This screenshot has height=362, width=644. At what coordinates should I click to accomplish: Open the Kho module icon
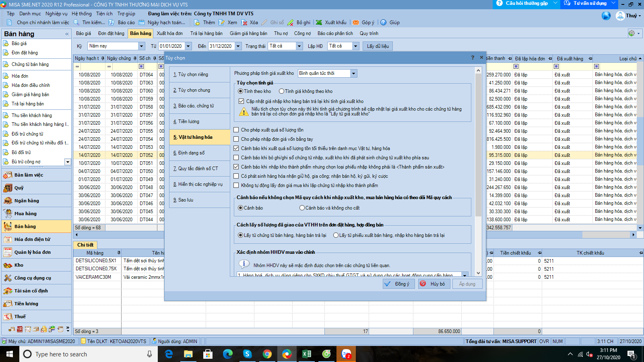(8, 265)
